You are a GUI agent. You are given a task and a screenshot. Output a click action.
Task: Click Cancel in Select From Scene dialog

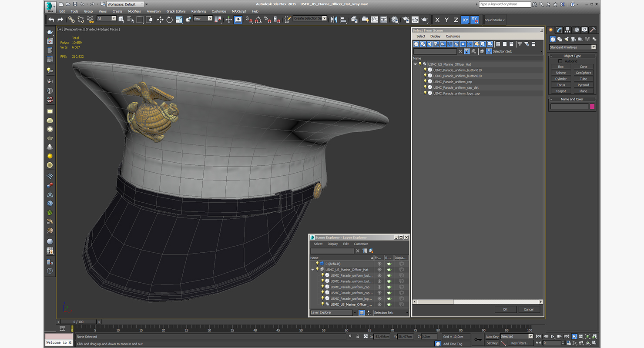[x=529, y=309]
